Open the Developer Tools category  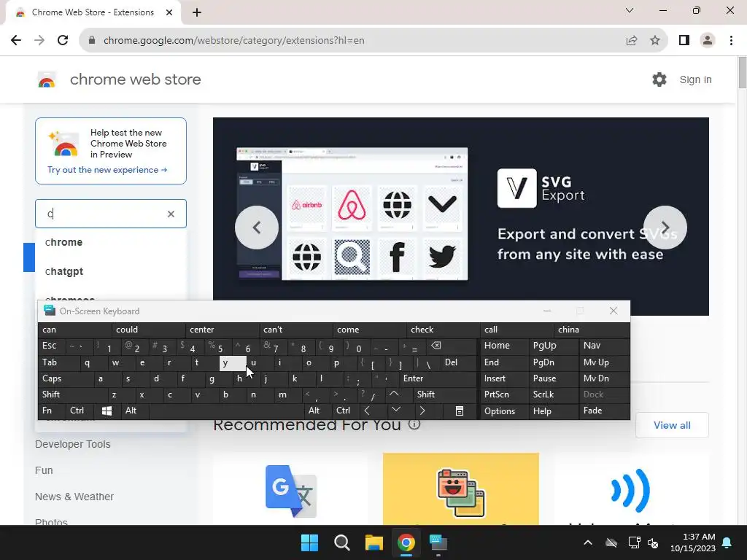(72, 444)
